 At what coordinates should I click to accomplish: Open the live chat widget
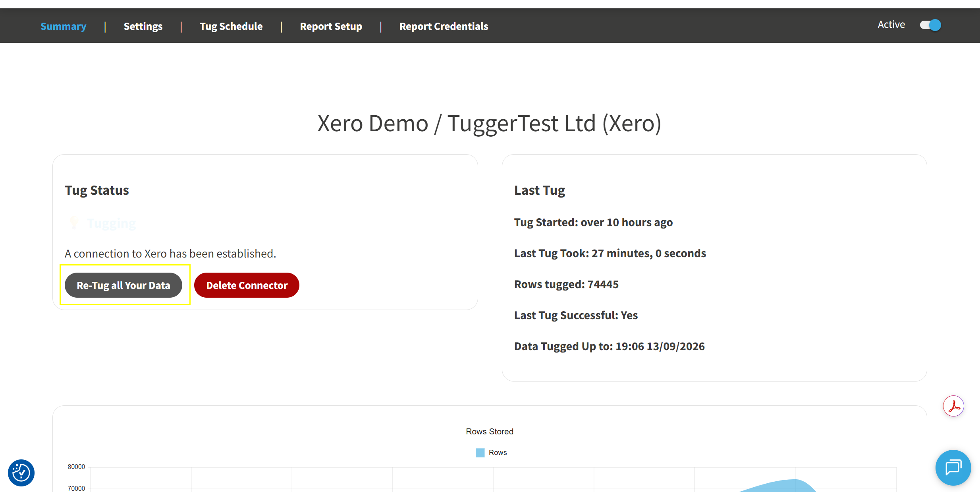coord(953,468)
